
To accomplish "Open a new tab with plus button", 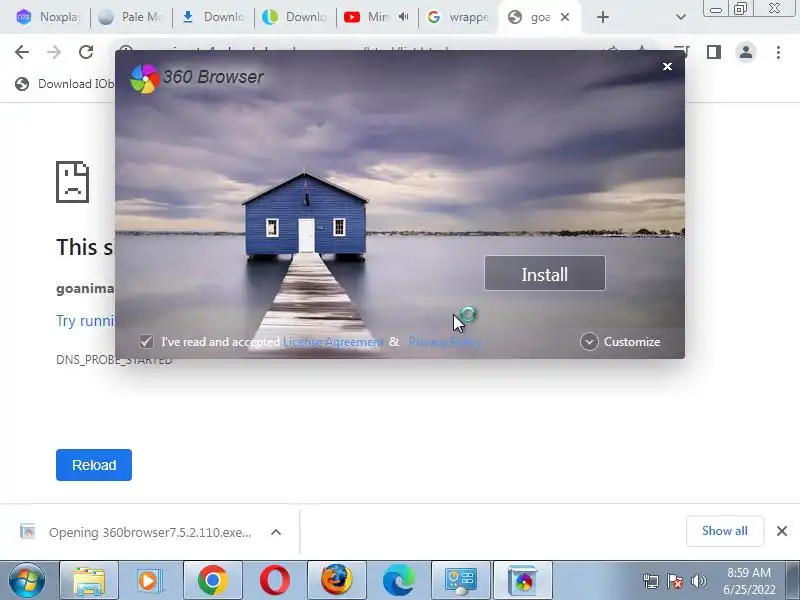I will (603, 17).
